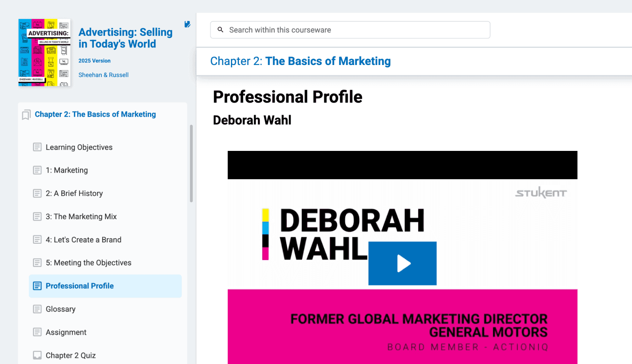Click the search within this courseware field
This screenshot has width=632, height=364.
click(350, 30)
